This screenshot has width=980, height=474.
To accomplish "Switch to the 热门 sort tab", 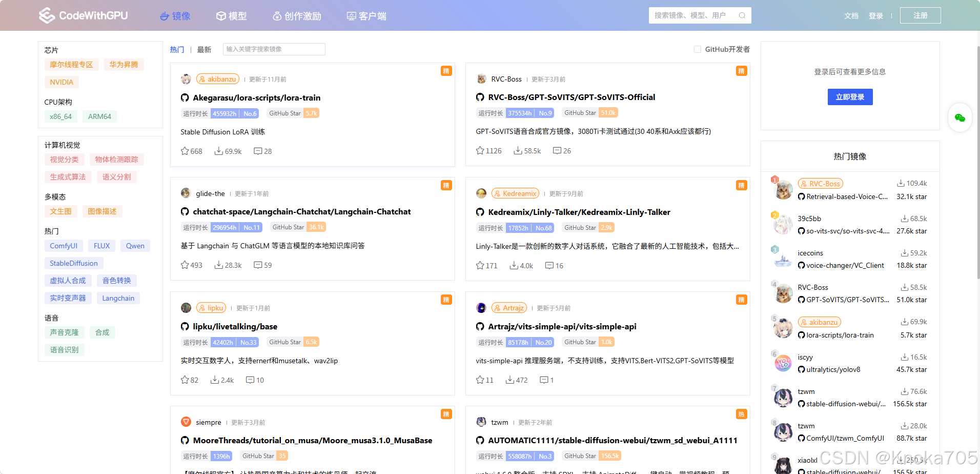I will pyautogui.click(x=177, y=49).
